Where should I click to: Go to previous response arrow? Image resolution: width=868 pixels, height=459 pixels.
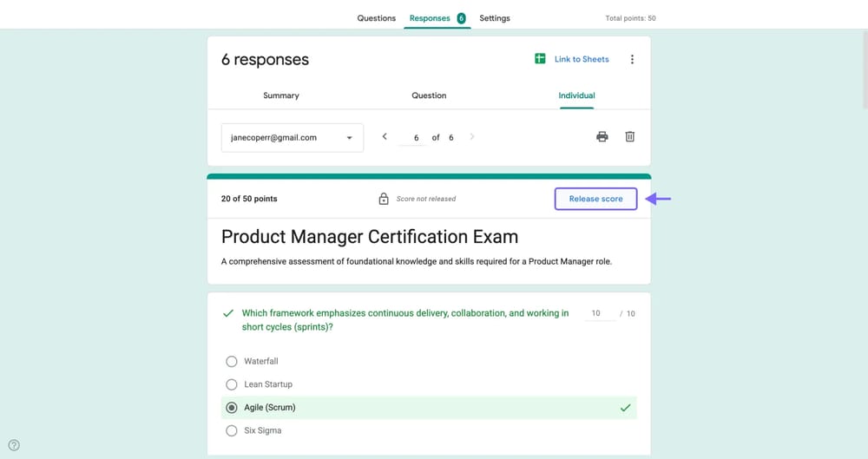point(385,137)
